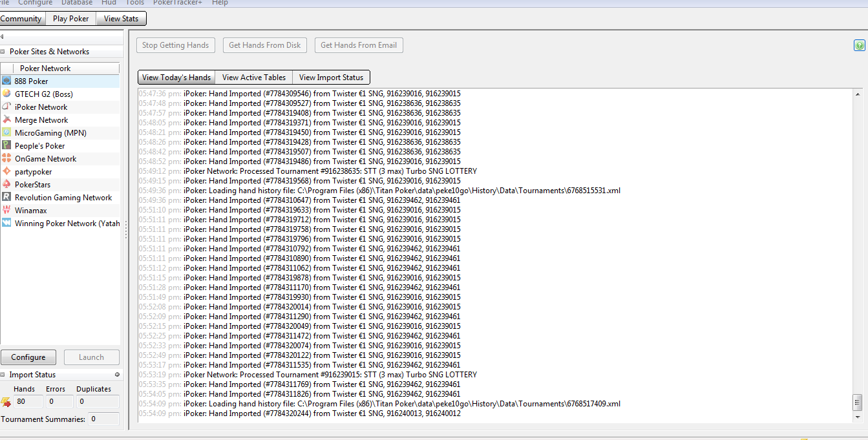
Task: Click the Configure button below network list
Action: click(x=28, y=357)
